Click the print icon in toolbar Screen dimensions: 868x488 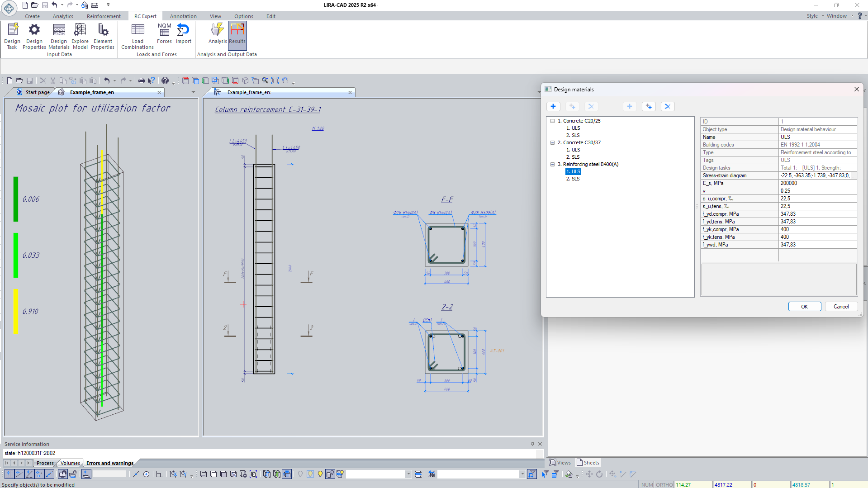coord(142,81)
